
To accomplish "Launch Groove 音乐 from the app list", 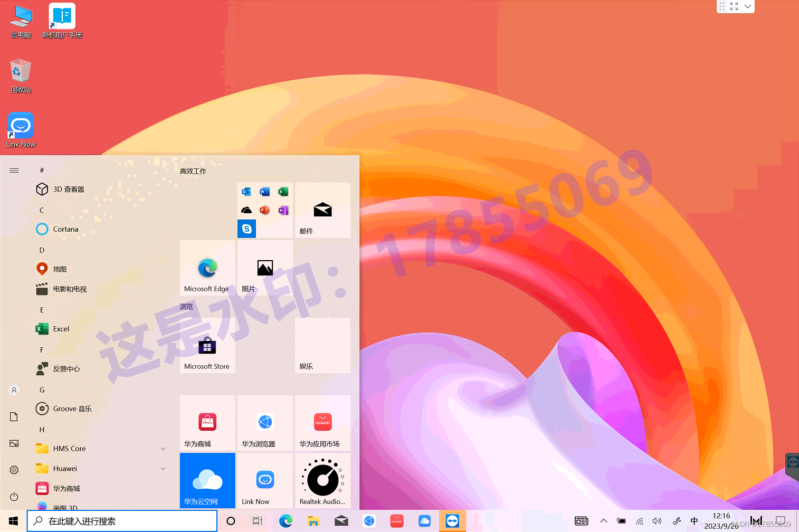I will [x=100, y=408].
